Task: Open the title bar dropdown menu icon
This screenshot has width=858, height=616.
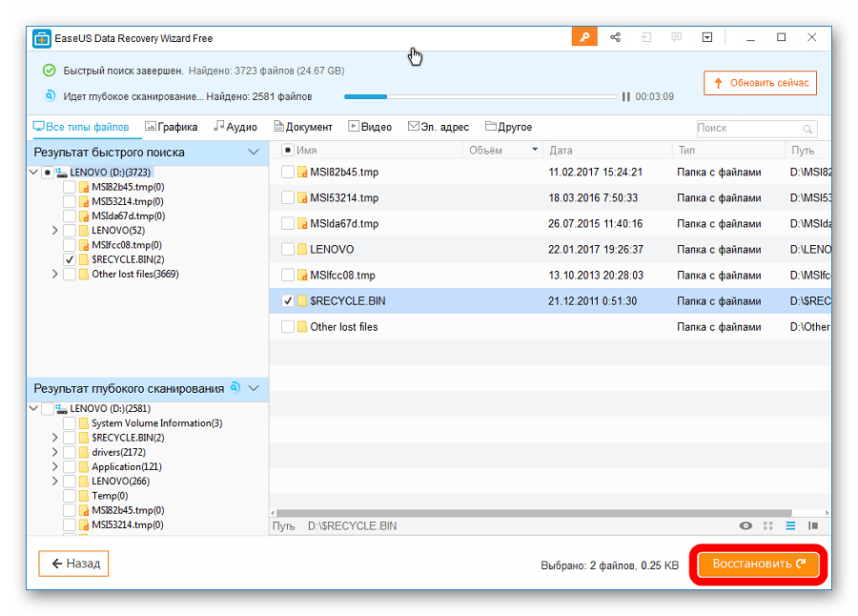Action: 707,37
